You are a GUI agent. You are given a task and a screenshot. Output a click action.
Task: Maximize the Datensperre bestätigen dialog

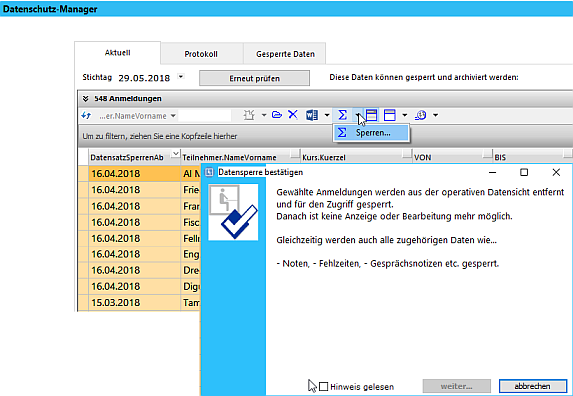pos(524,172)
